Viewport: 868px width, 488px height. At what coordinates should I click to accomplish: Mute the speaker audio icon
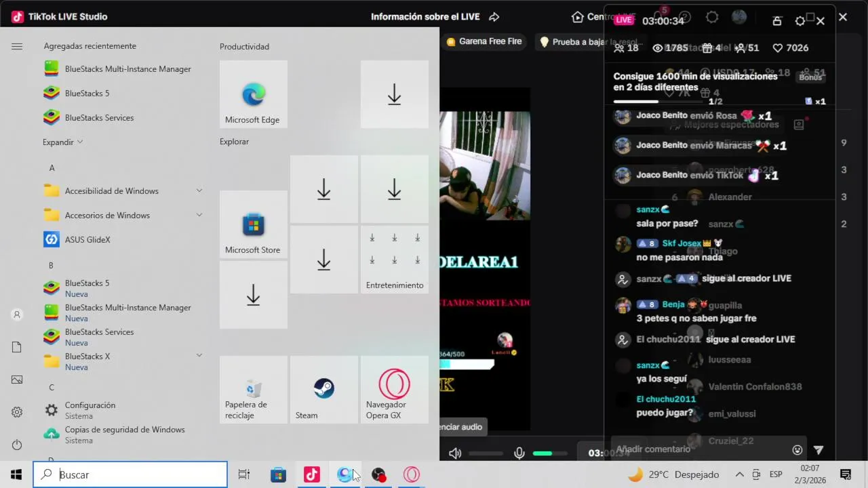click(455, 453)
